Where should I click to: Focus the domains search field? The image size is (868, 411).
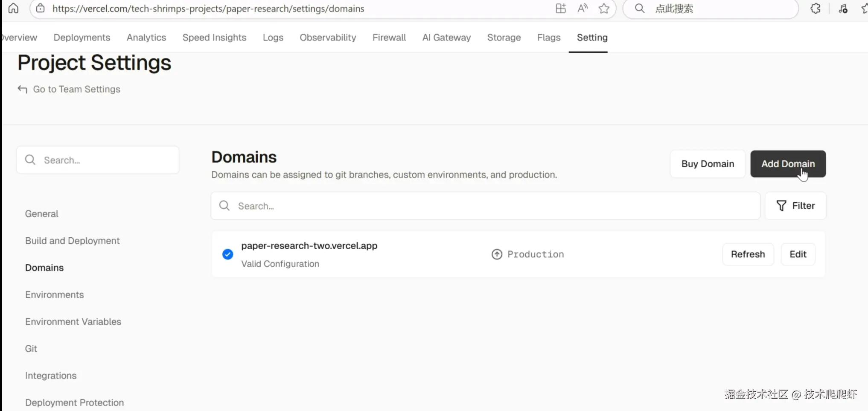point(485,206)
